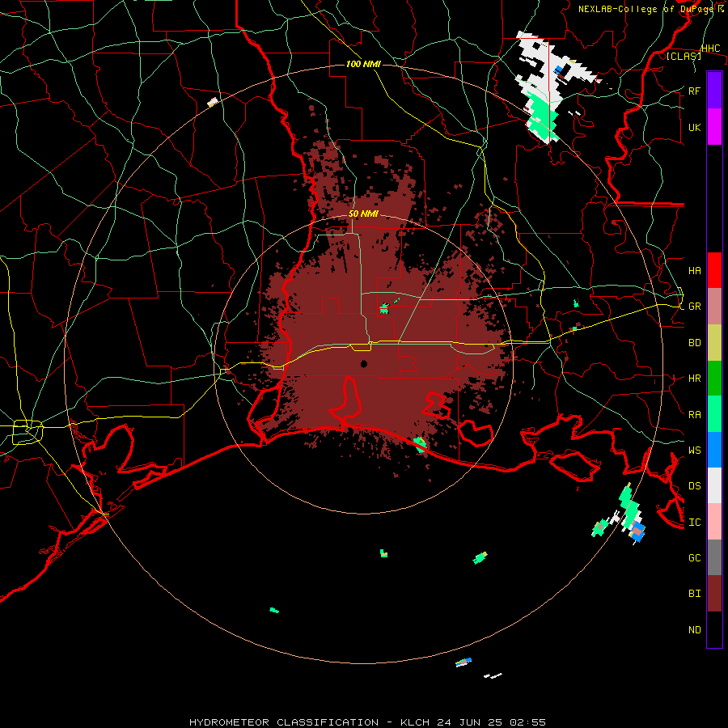The height and width of the screenshot is (728, 728).
Task: Click the "GR" legend label
Action: pos(694,307)
